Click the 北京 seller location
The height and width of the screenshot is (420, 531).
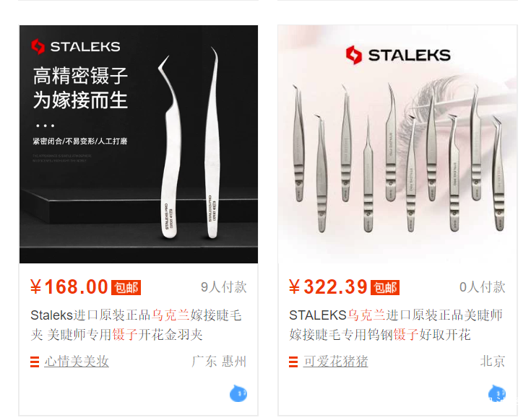coord(493,362)
